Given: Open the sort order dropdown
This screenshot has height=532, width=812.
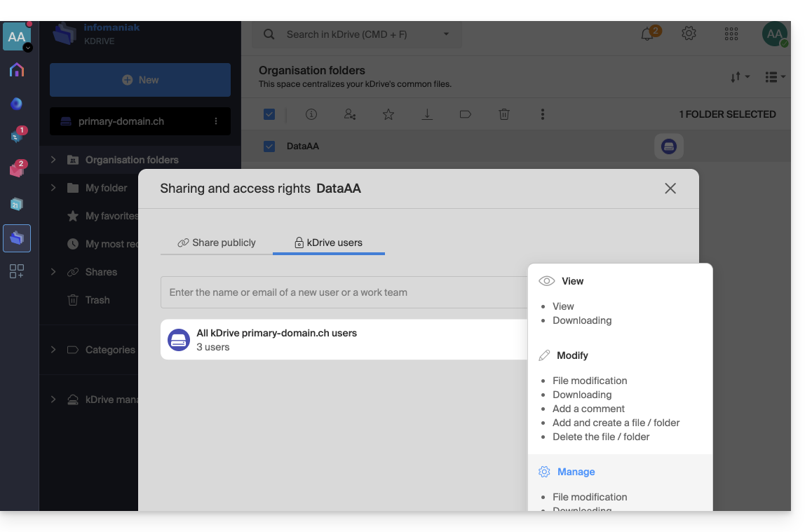Looking at the screenshot, I should 740,77.
